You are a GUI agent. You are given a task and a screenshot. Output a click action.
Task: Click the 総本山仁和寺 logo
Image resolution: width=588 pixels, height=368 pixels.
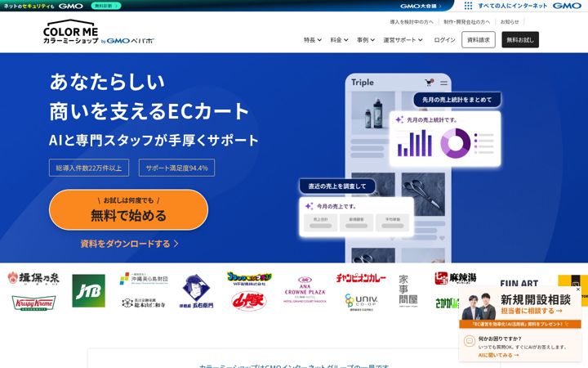tap(144, 303)
